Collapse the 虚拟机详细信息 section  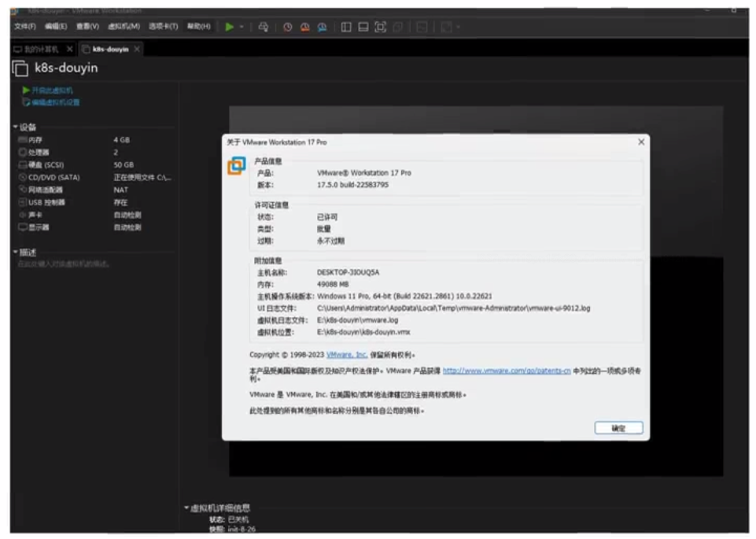click(x=186, y=508)
